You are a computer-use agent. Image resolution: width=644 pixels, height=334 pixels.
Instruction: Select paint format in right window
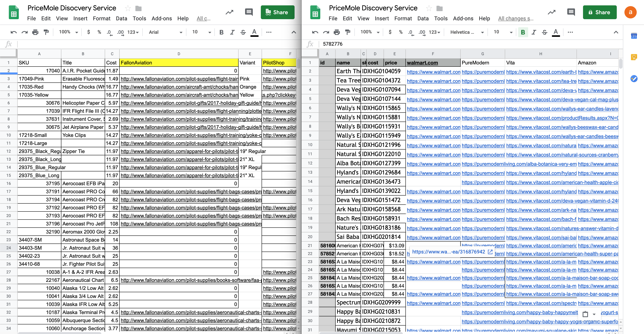348,32
